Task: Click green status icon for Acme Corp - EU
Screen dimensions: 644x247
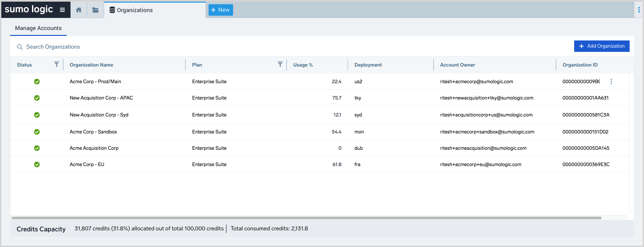Action: click(x=37, y=164)
